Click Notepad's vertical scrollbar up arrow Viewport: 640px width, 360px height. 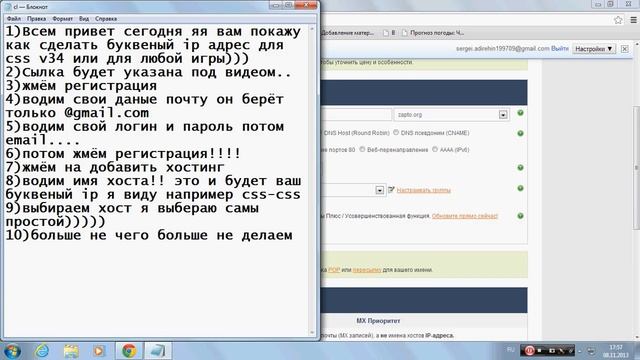pos(312,29)
